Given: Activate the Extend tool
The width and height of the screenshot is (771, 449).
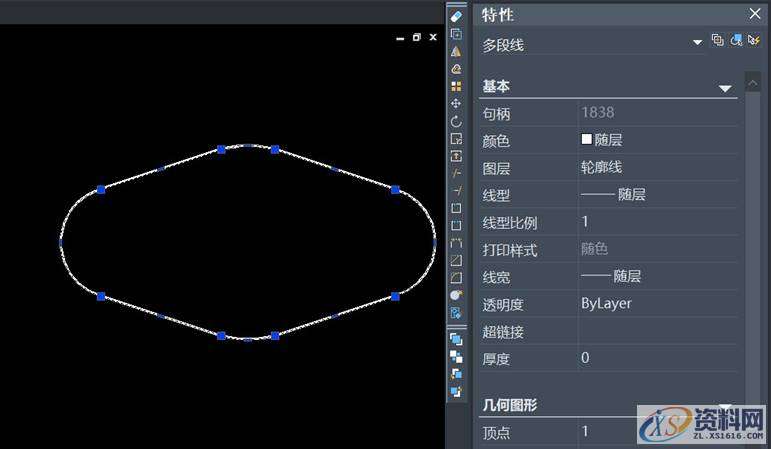Looking at the screenshot, I should pyautogui.click(x=456, y=190).
